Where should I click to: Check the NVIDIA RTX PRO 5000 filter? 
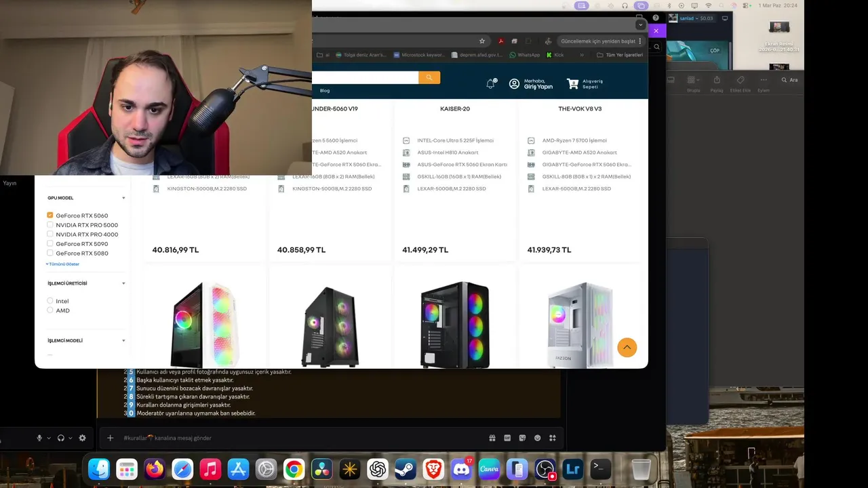point(50,225)
